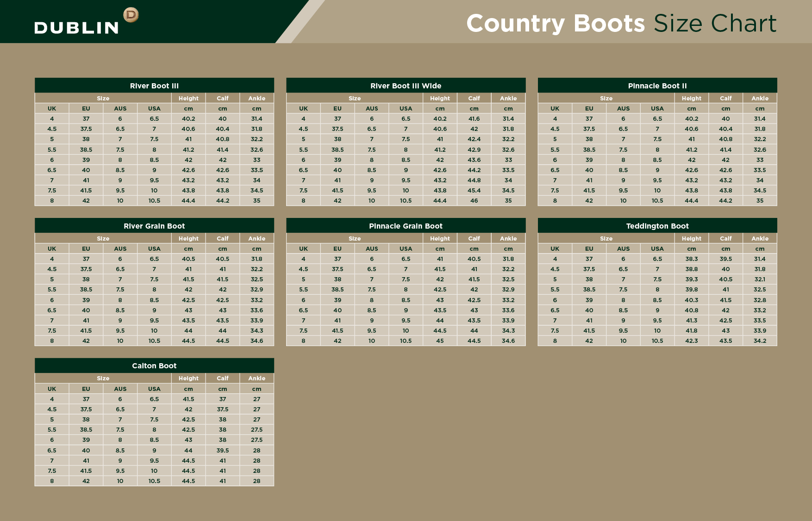Select height value 44 in Calton Boot

[188, 450]
